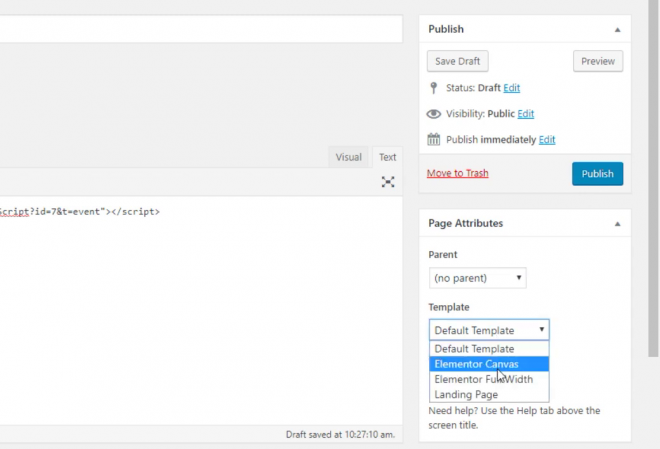Open the Parent dropdown

[477, 278]
